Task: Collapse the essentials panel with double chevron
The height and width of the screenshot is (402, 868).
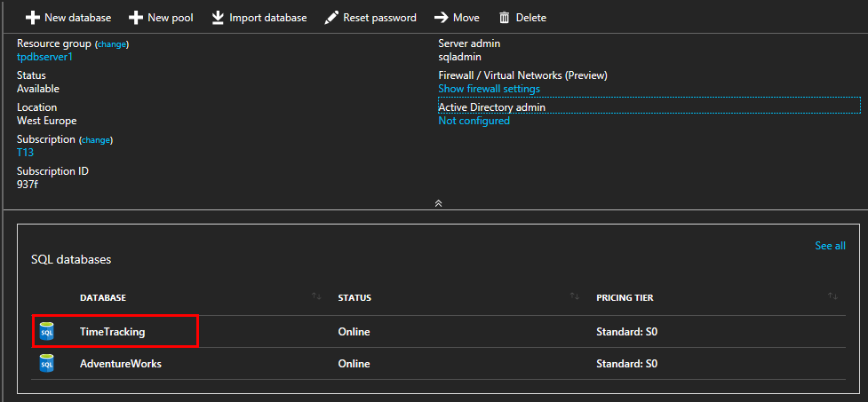Action: [x=438, y=203]
